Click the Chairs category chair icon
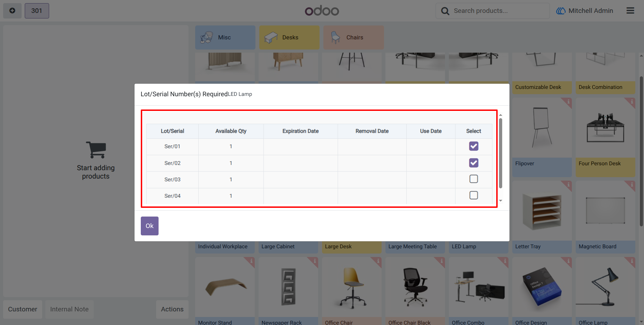 [335, 37]
